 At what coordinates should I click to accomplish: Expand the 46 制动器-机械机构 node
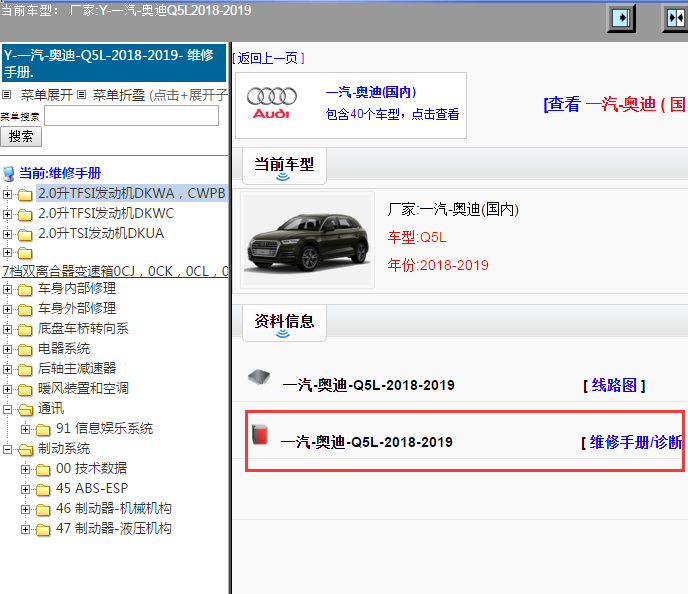coord(25,509)
